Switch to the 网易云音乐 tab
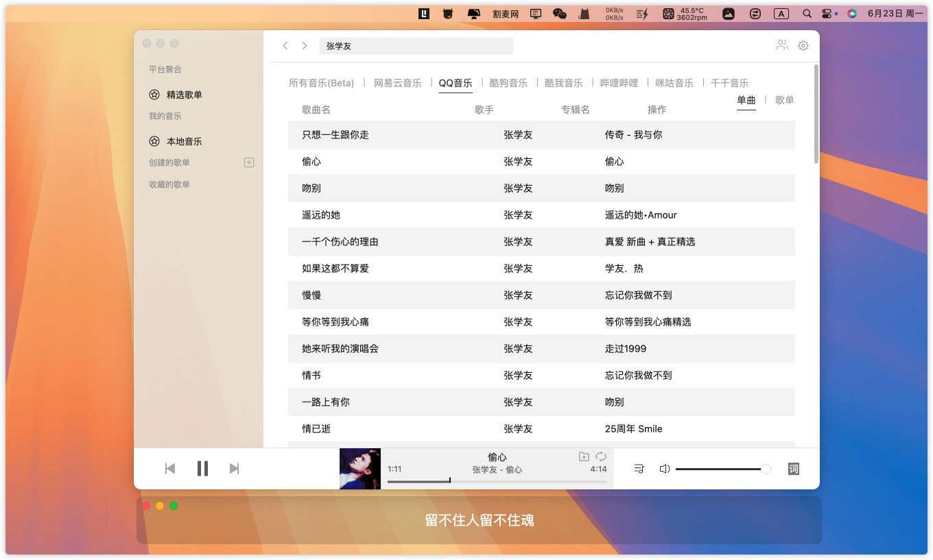This screenshot has height=560, width=933. pos(397,83)
